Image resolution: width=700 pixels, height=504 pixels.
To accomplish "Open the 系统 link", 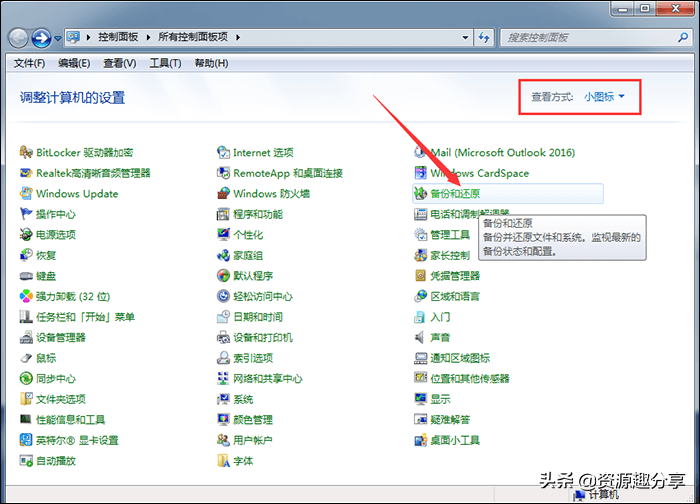I will (243, 399).
